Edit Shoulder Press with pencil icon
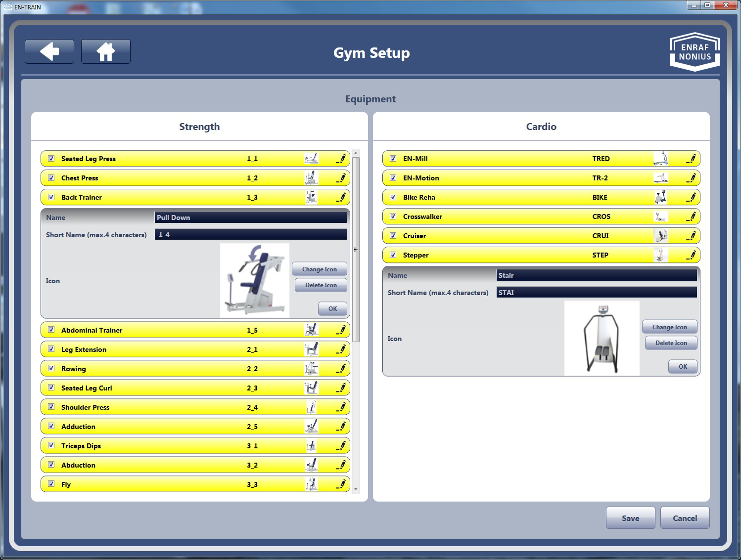 click(341, 407)
